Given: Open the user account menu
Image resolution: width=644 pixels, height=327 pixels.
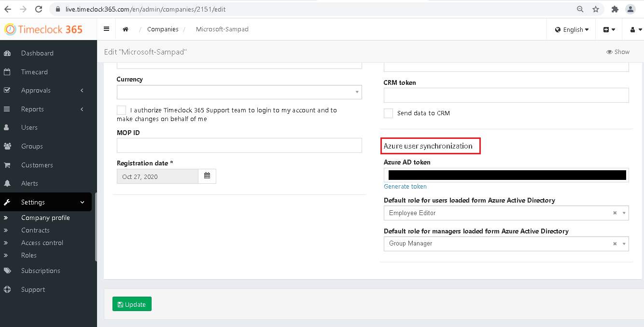Looking at the screenshot, I should tap(635, 29).
